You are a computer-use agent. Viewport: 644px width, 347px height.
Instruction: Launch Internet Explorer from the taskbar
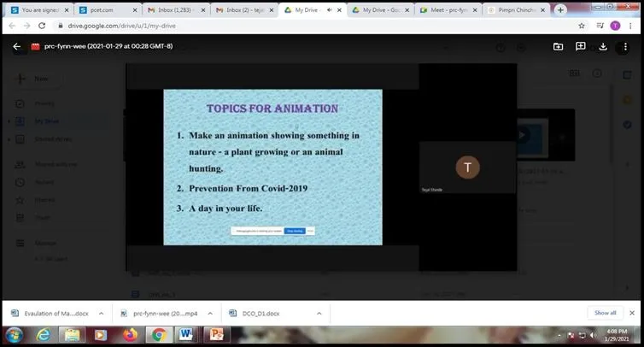point(43,335)
